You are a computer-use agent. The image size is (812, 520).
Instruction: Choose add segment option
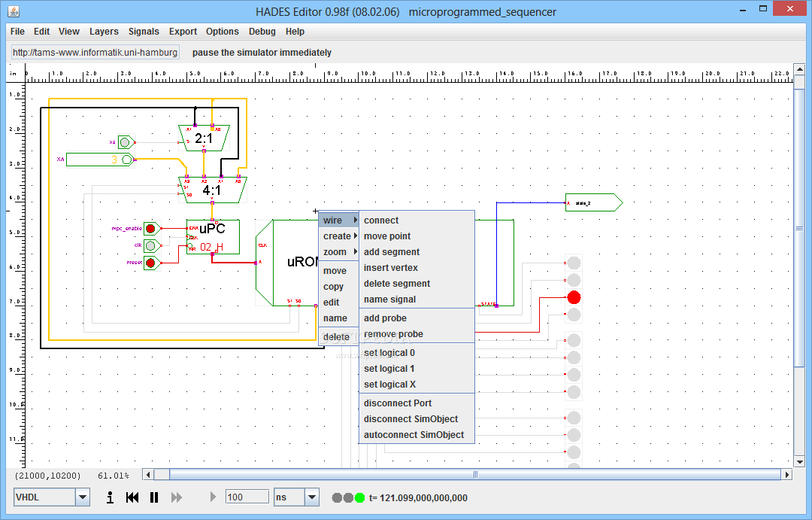pyautogui.click(x=417, y=252)
